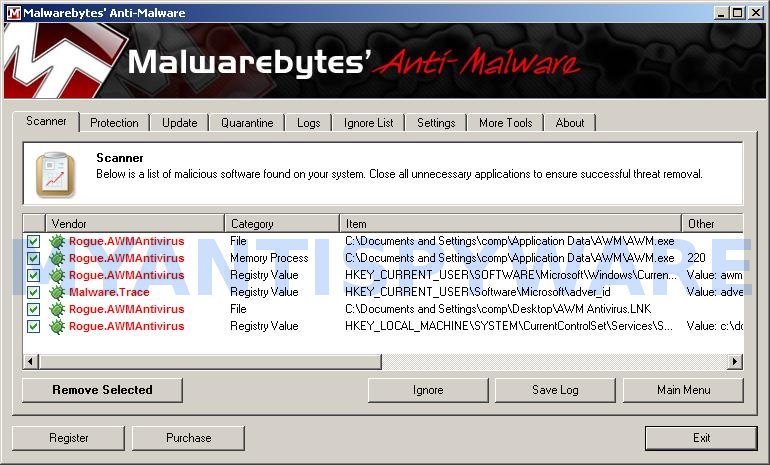The height and width of the screenshot is (465, 770).
Task: Select HKEY_LOCAL_MACHINE\SYSTEM\CurrentControlSet item text
Action: (509, 327)
